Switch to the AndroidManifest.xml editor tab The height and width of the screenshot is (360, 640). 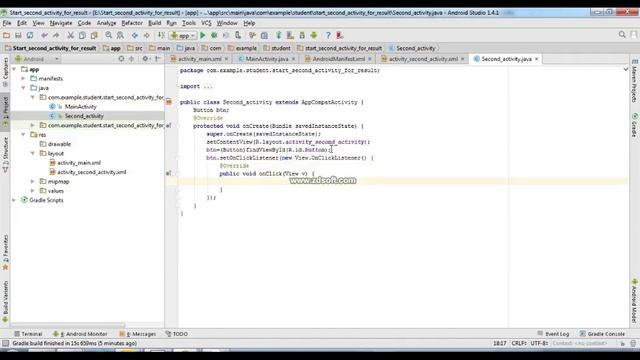(x=338, y=59)
